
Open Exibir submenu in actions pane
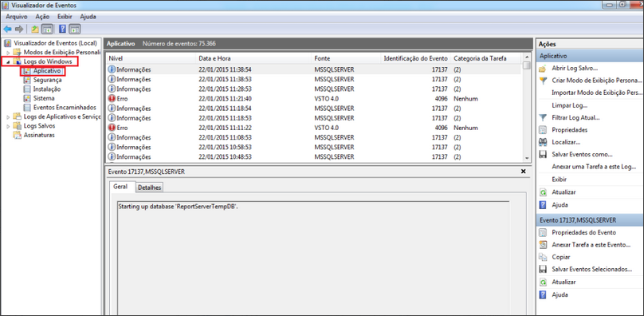pos(559,180)
